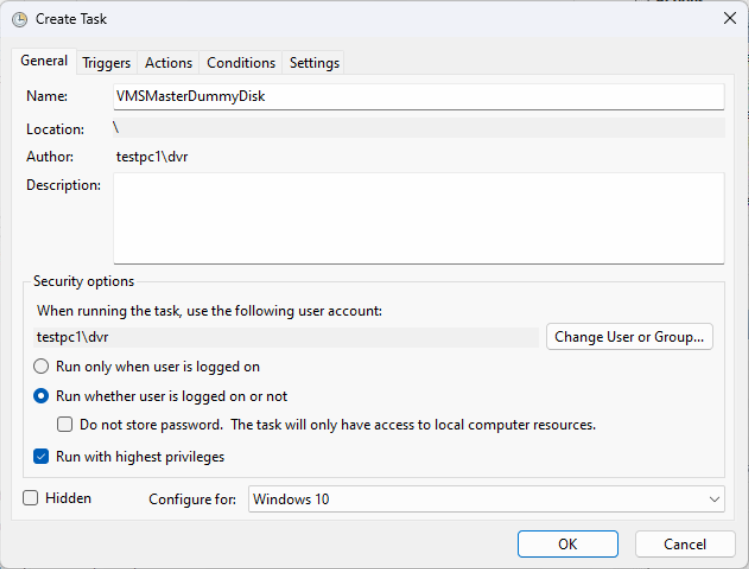The height and width of the screenshot is (569, 749).
Task: Select Run only when user is logged on
Action: pyautogui.click(x=42, y=367)
